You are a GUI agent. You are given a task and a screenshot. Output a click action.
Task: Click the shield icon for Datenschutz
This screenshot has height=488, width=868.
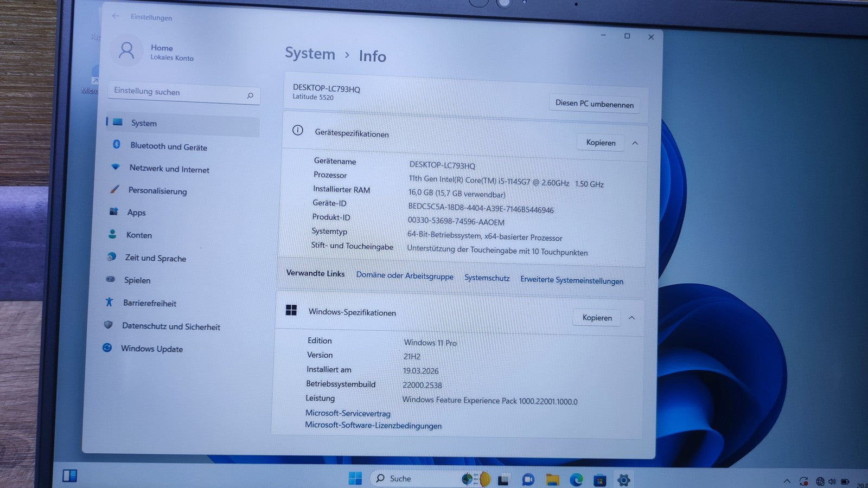tap(108, 325)
